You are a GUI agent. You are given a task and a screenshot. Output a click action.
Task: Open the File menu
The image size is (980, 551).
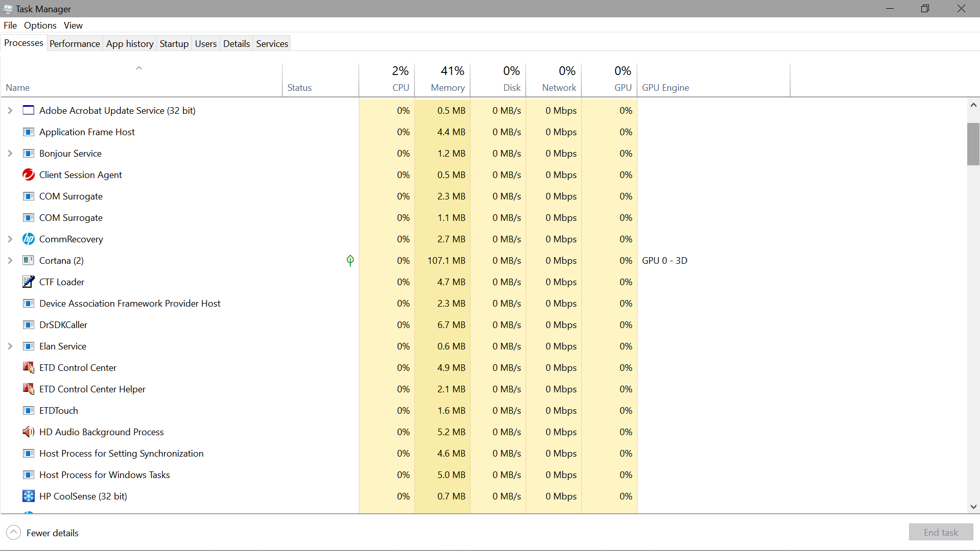click(10, 25)
